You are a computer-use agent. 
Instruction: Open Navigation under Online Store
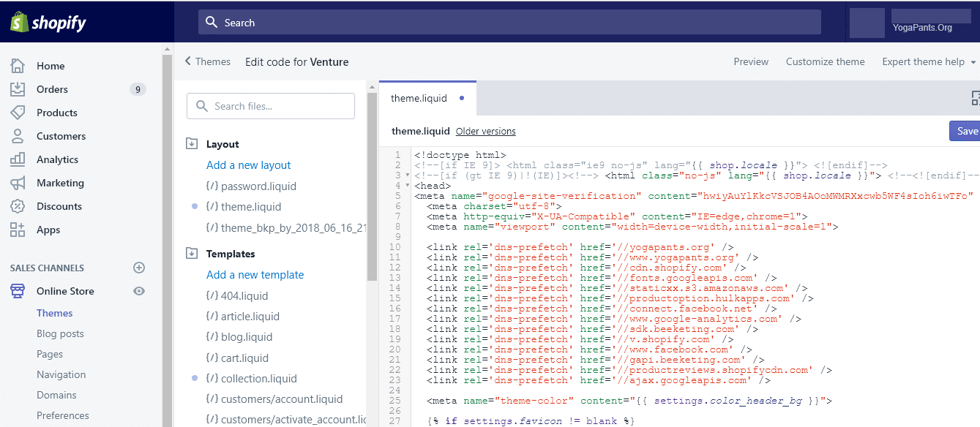coord(61,374)
